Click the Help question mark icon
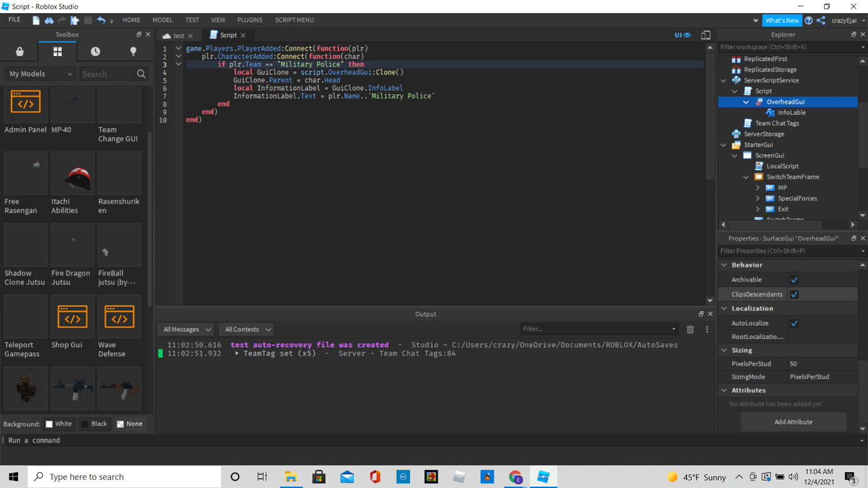This screenshot has width=868, height=488. pos(809,21)
